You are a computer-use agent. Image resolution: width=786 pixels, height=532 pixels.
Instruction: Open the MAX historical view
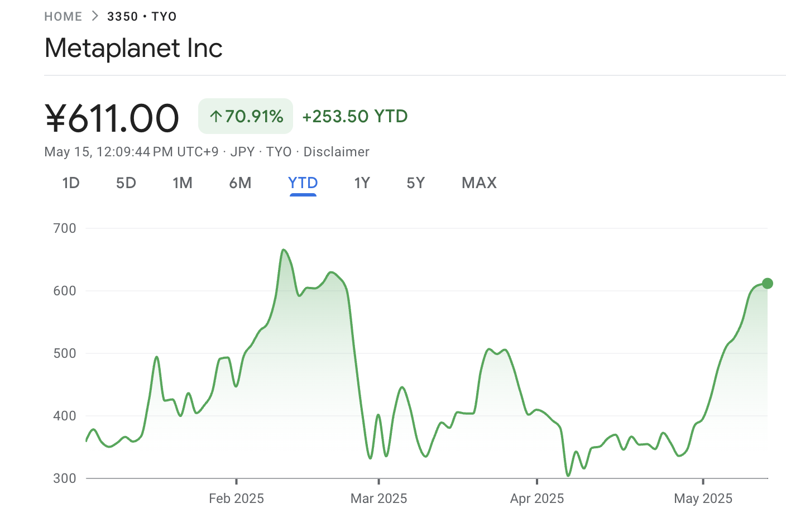pos(478,183)
